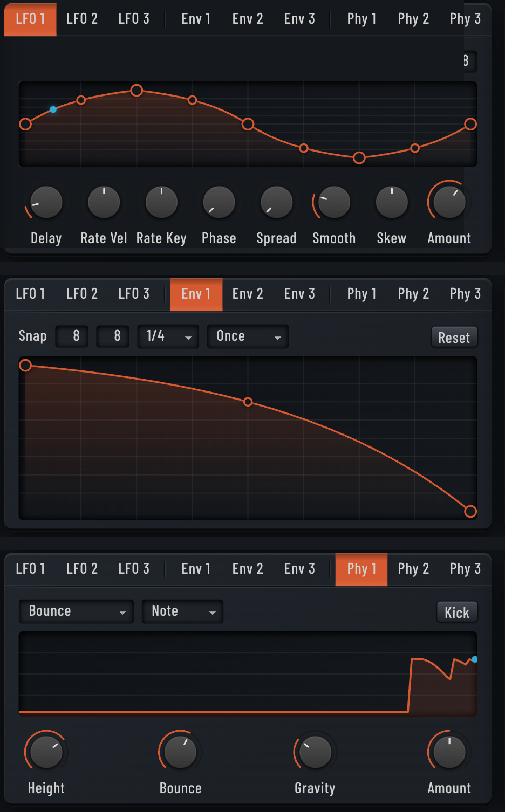Select LFO 1 tab in the envelope panel
505x812 pixels.
(30, 294)
